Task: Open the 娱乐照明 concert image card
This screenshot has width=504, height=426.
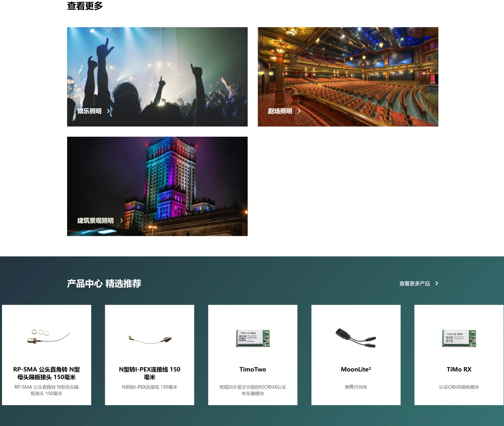Action: click(x=157, y=77)
